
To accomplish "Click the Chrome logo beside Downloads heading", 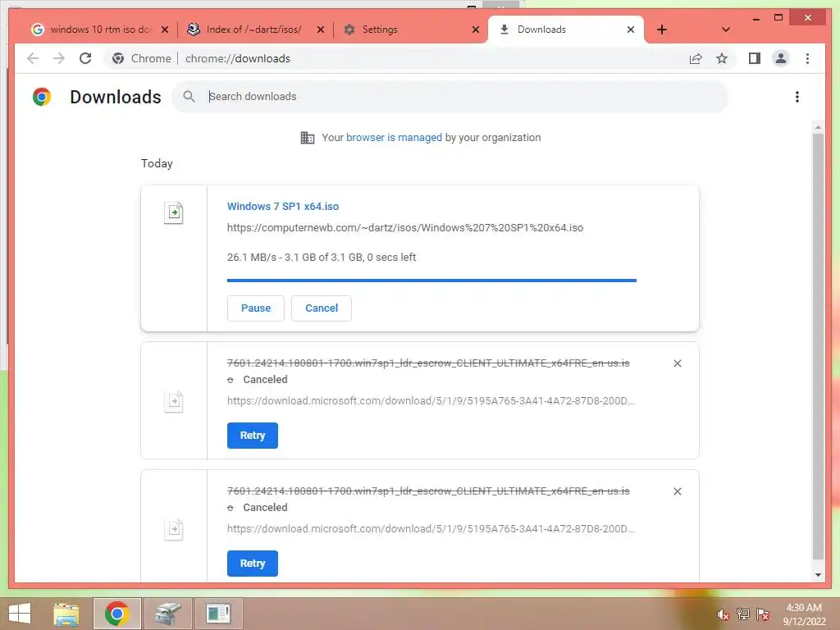I will pyautogui.click(x=42, y=97).
